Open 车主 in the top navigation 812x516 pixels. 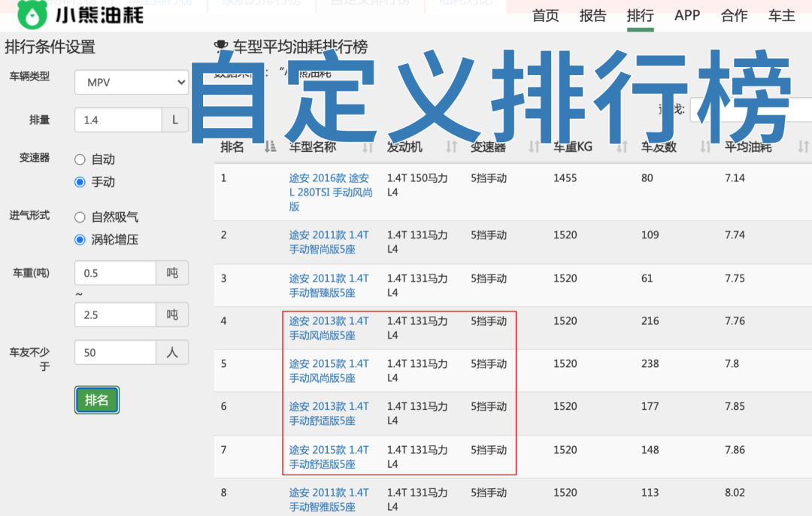(781, 16)
